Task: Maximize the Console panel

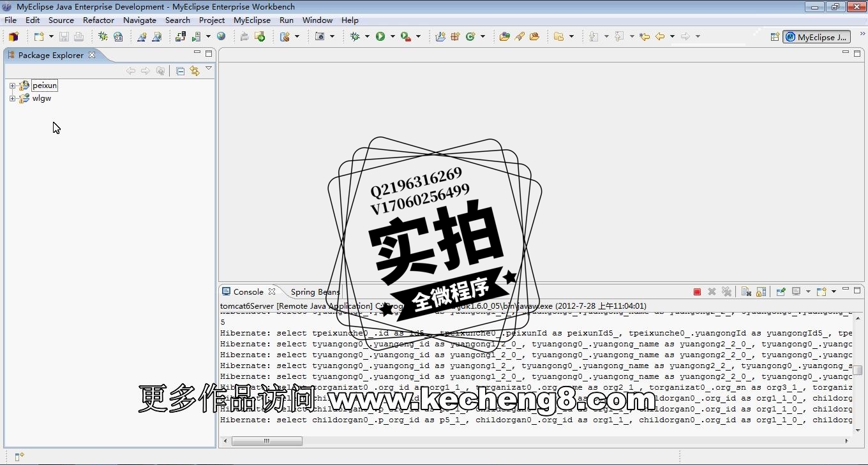Action: click(x=857, y=290)
